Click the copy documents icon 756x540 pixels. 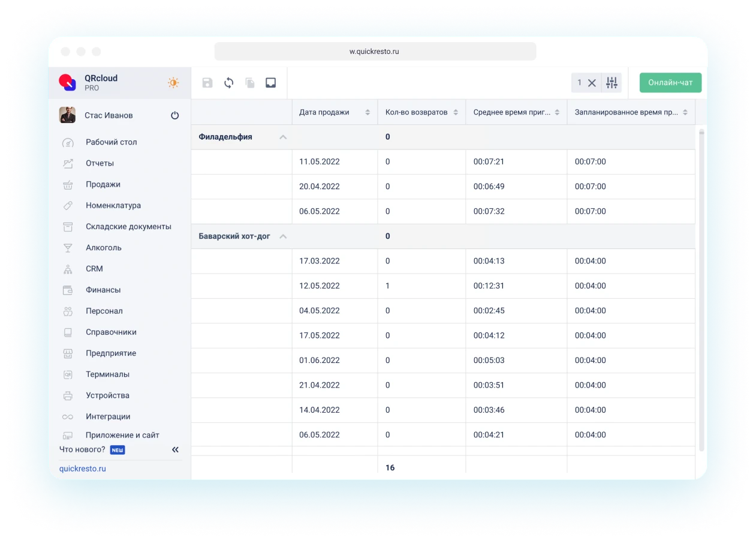point(250,83)
